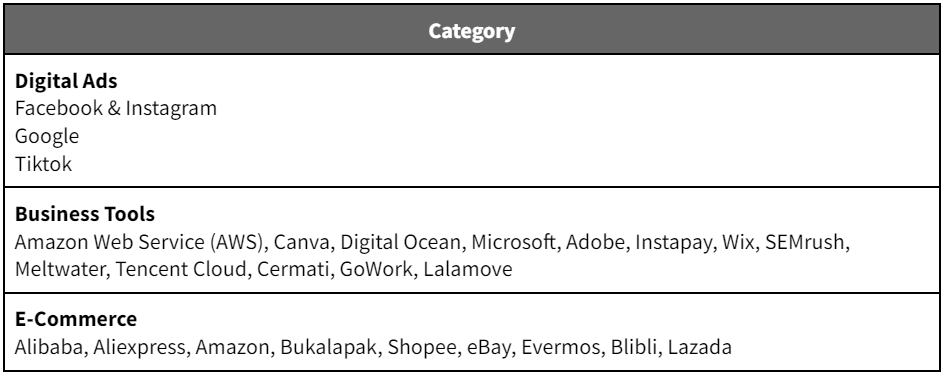942x373 pixels.
Task: Select Microsoft in the tools list
Action: pos(513,241)
